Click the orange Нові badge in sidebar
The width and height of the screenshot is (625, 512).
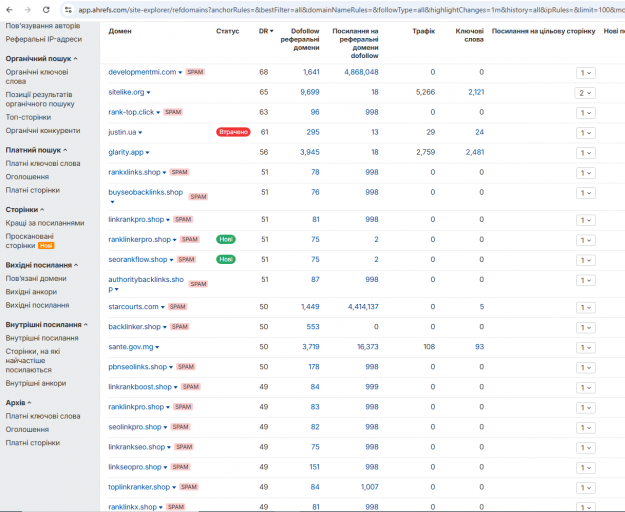[x=46, y=246]
